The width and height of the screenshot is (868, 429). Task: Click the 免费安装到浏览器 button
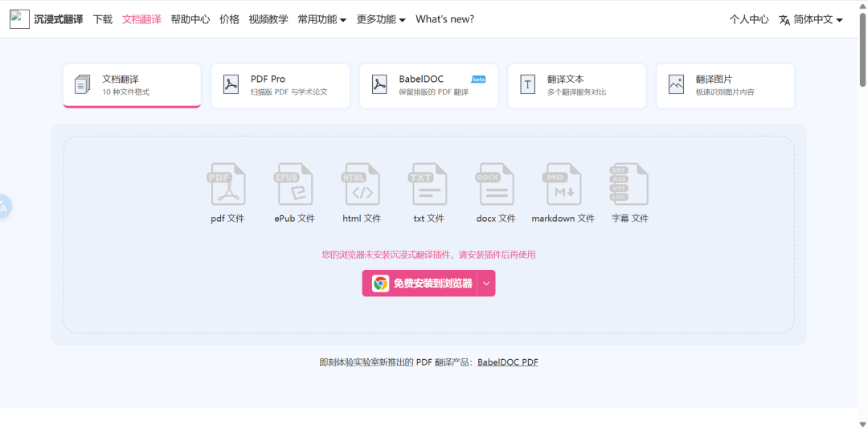420,284
